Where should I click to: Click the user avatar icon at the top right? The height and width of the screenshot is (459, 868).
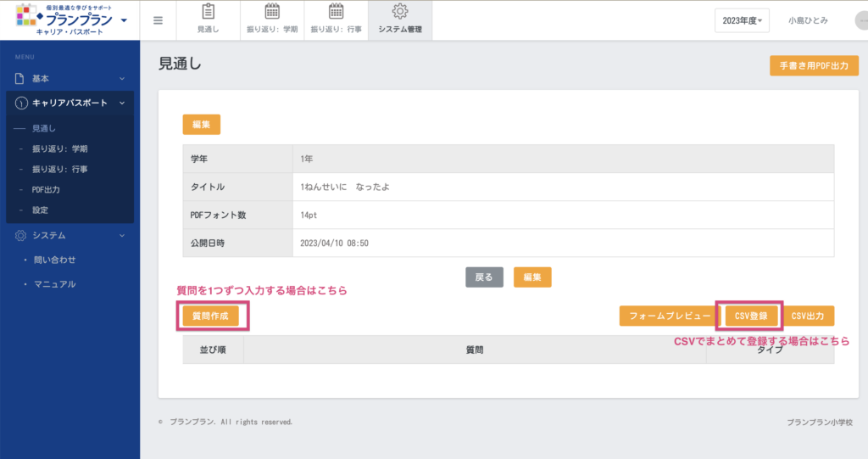[x=862, y=20]
